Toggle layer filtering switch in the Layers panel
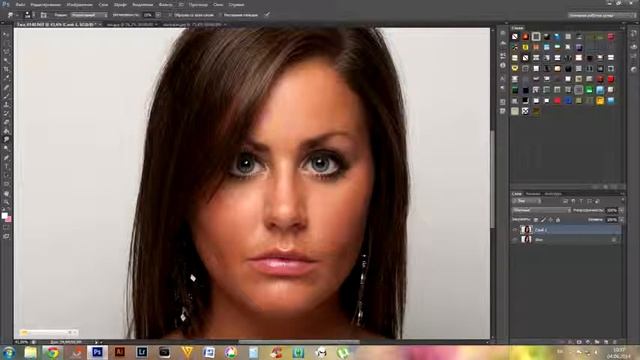This screenshot has width=640, height=360. point(622,201)
